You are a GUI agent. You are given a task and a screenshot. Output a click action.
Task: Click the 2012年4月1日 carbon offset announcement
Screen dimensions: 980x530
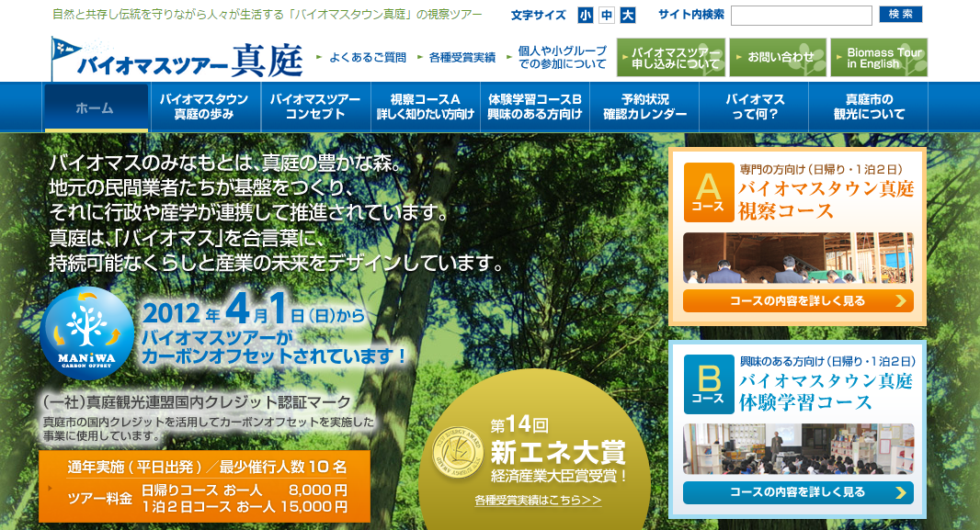(x=274, y=329)
